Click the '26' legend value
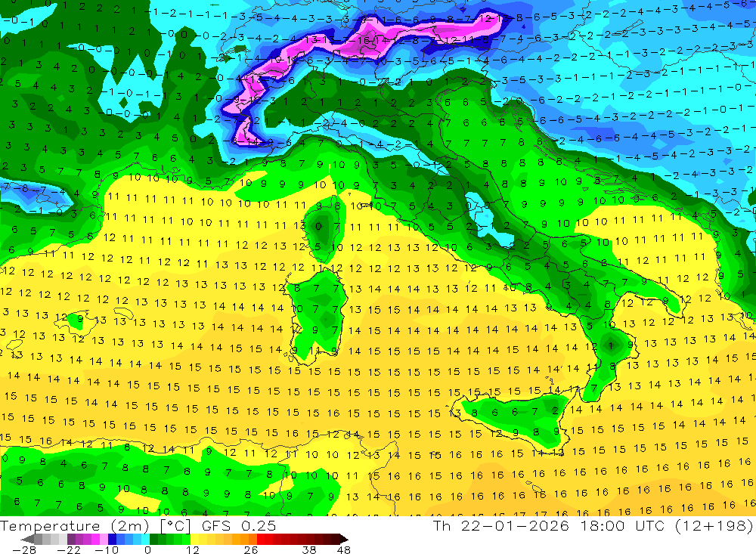Image resolution: width=756 pixels, height=554 pixels. 251,549
